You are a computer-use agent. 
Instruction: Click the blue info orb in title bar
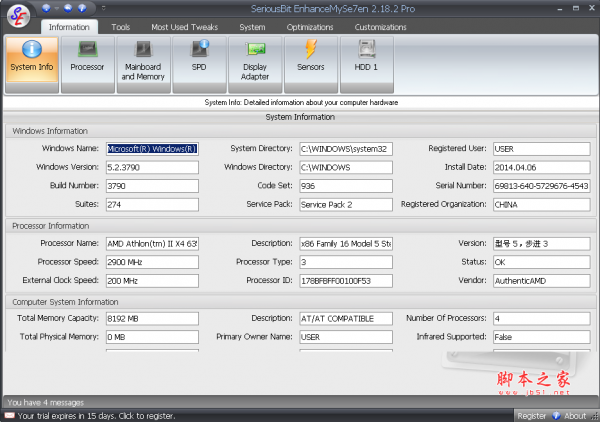click(x=82, y=8)
